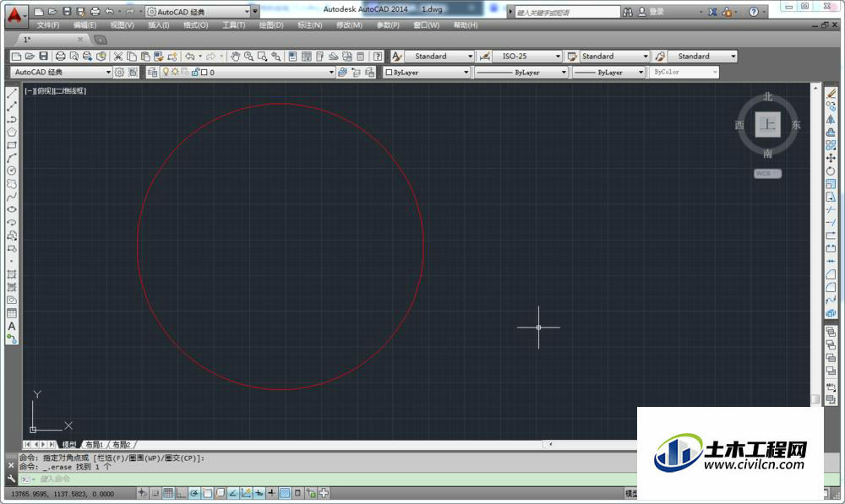The image size is (845, 504).
Task: Select the Table tool
Action: pos(11,313)
